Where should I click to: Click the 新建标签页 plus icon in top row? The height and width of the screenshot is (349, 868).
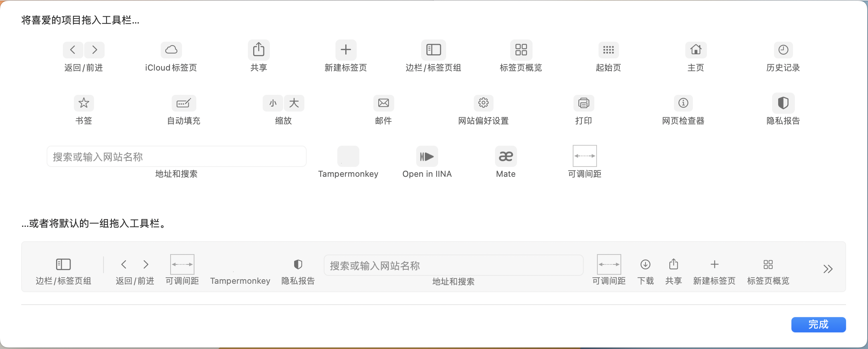pos(346,50)
